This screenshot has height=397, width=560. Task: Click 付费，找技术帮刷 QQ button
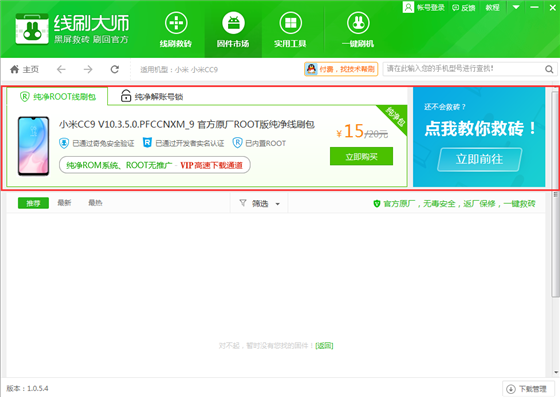pos(341,69)
